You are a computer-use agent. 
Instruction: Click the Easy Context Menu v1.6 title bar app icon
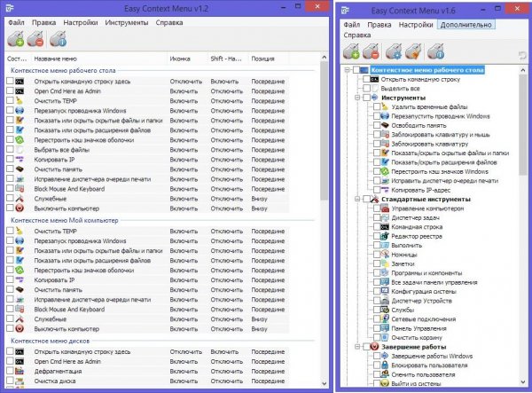click(x=345, y=10)
